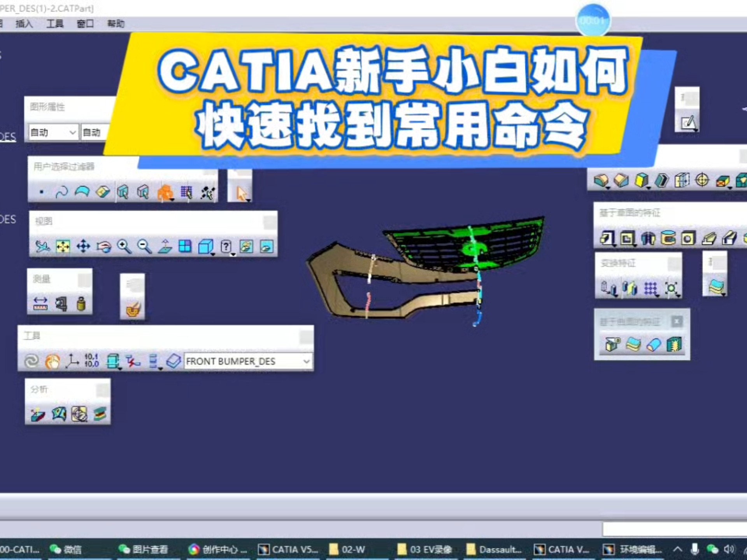Click the Rib icon
Screen dimensions: 747x560
tap(709, 238)
